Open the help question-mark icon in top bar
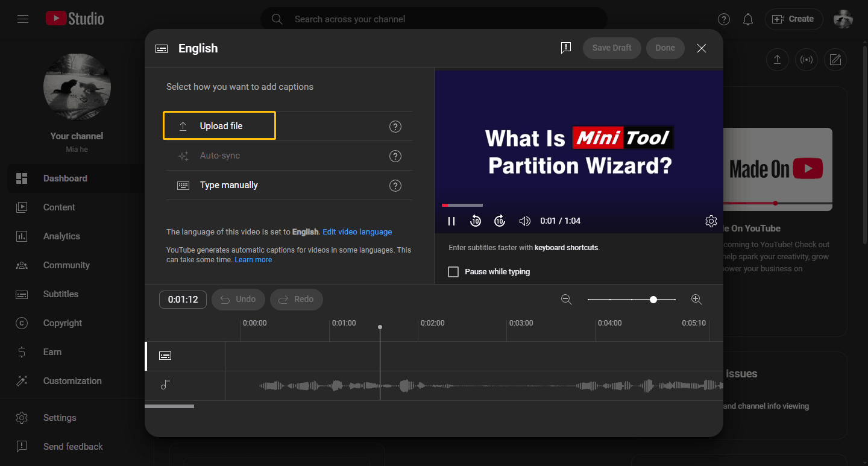 coord(724,19)
